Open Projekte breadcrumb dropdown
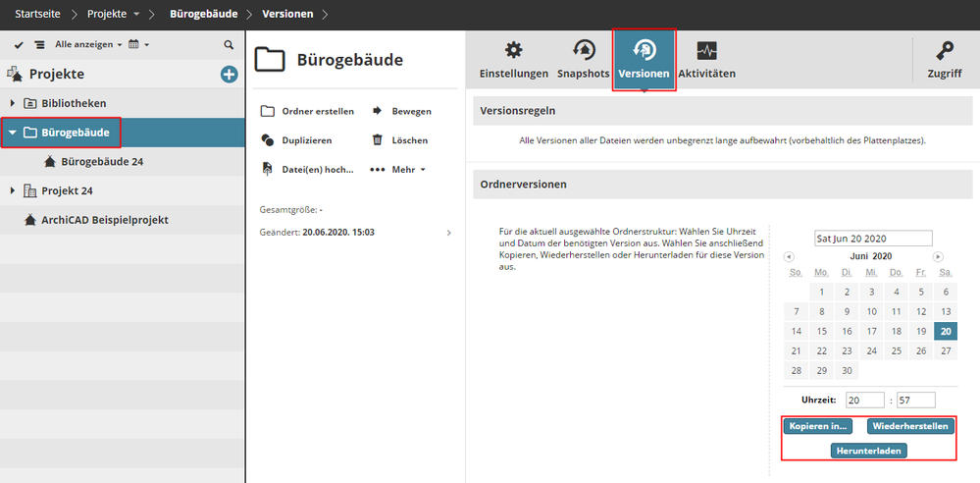Image resolution: width=980 pixels, height=483 pixels. (x=112, y=14)
